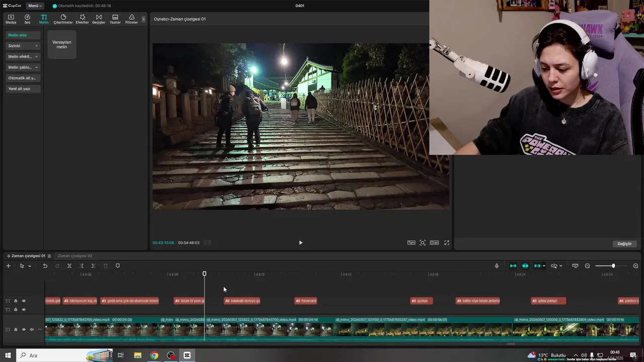Expand preview axis tool dropdown

[560, 266]
